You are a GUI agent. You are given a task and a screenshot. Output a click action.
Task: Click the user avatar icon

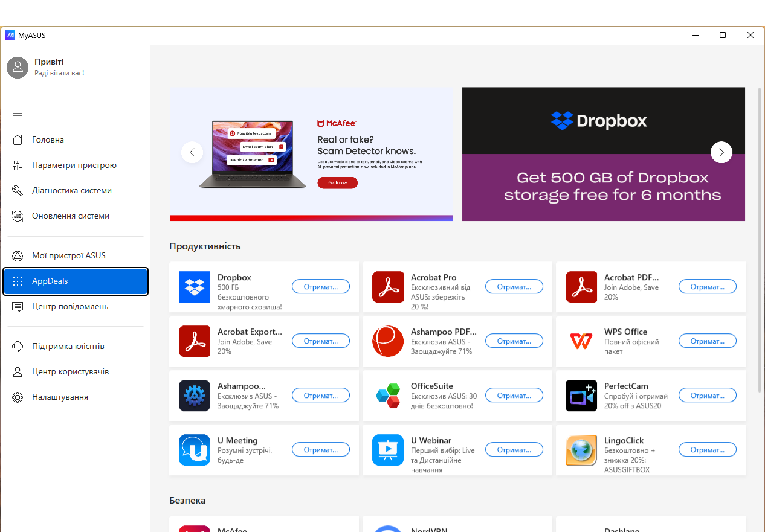pos(18,68)
